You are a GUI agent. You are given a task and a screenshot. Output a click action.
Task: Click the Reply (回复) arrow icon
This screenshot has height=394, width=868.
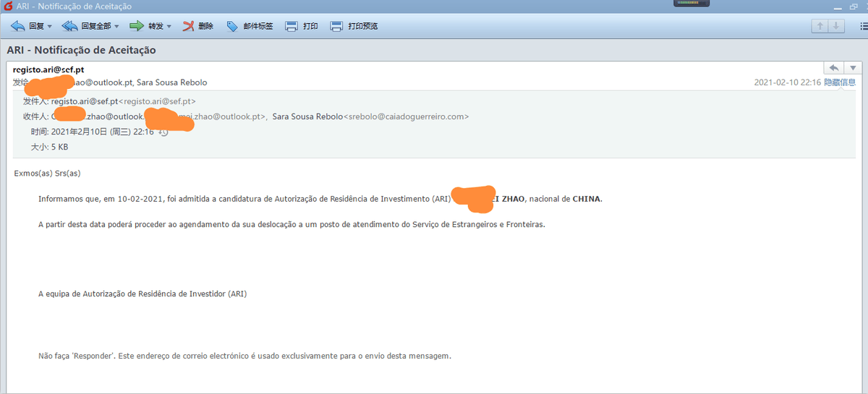pyautogui.click(x=18, y=26)
